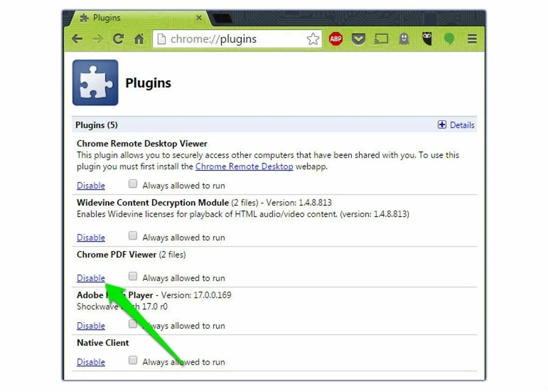
Task: Click the Chrome PDF Viewer title
Action: 116,254
